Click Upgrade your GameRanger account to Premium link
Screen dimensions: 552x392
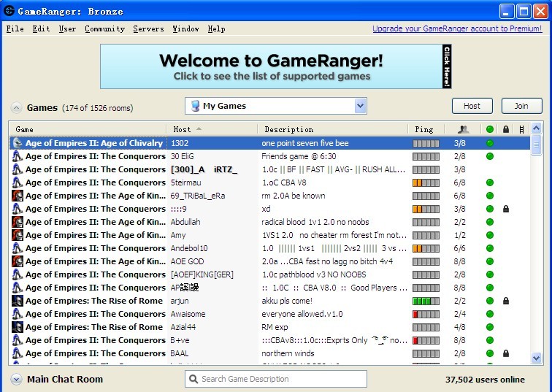coord(457,29)
